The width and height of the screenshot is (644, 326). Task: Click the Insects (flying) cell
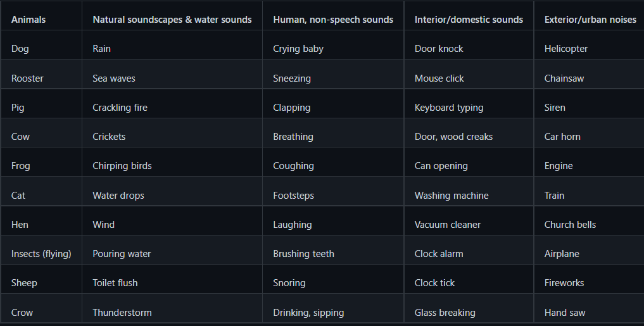pos(41,254)
